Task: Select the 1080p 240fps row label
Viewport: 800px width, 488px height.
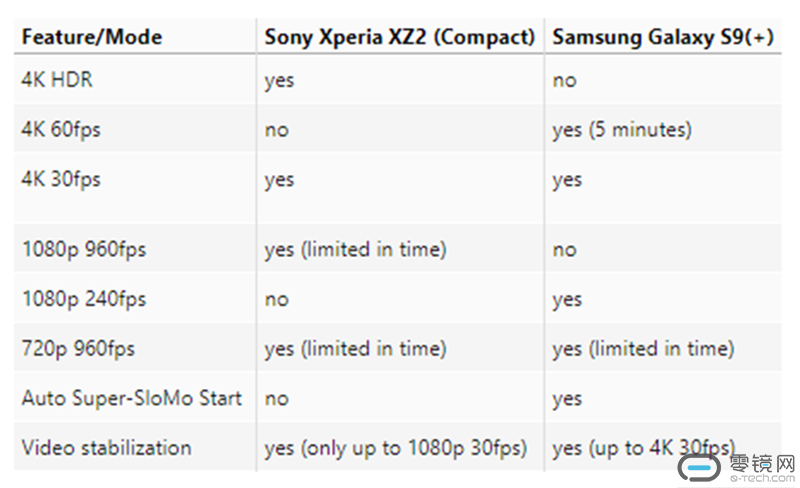Action: coord(84,299)
